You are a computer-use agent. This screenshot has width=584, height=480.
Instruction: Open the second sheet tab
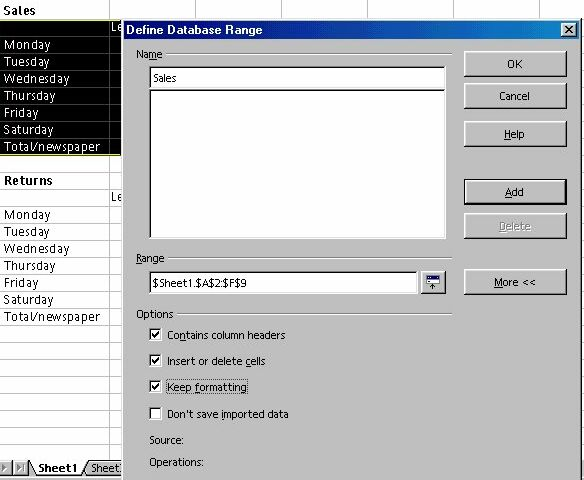point(104,468)
